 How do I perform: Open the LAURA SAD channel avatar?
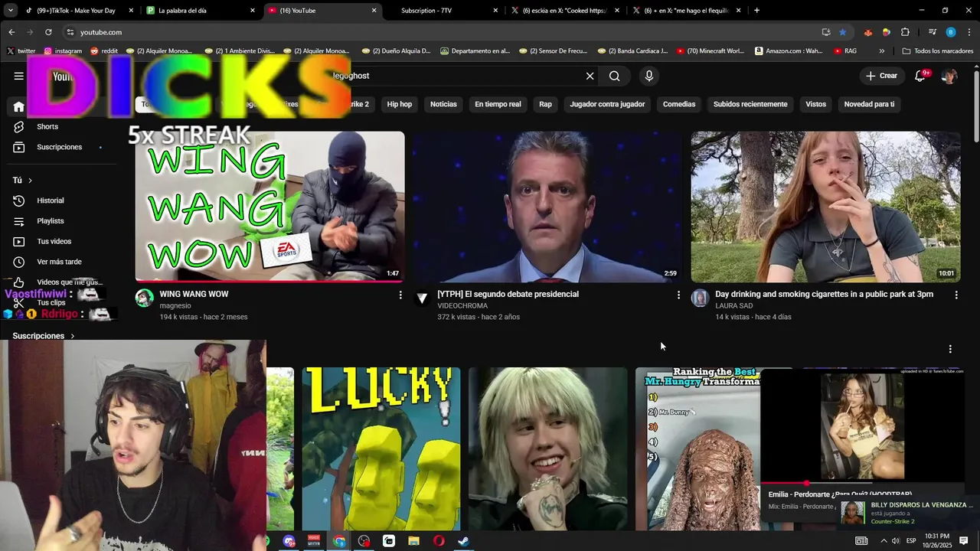[700, 298]
